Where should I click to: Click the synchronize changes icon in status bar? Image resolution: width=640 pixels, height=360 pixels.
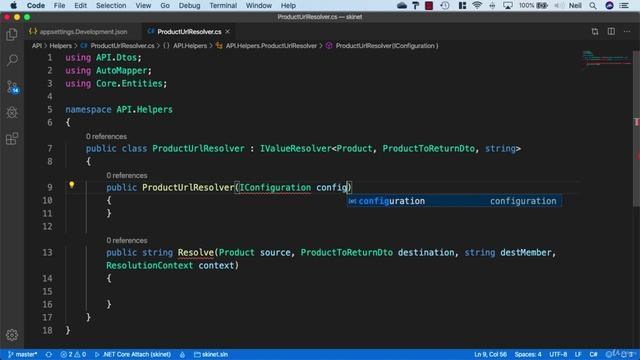49,354
